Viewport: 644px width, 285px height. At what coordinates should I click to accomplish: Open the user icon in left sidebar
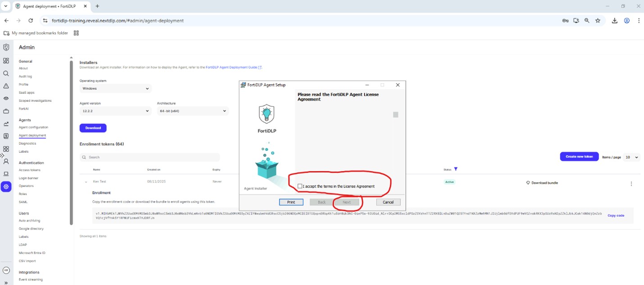pyautogui.click(x=6, y=161)
